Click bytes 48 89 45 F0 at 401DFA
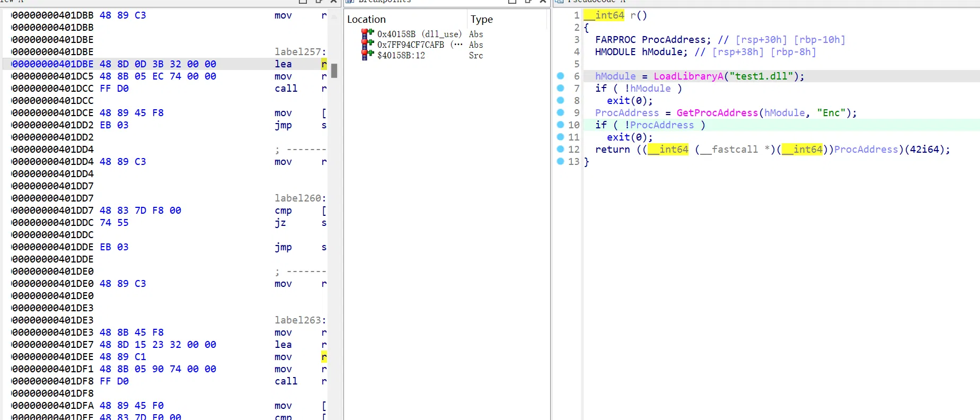This screenshot has width=980, height=420. coord(131,406)
